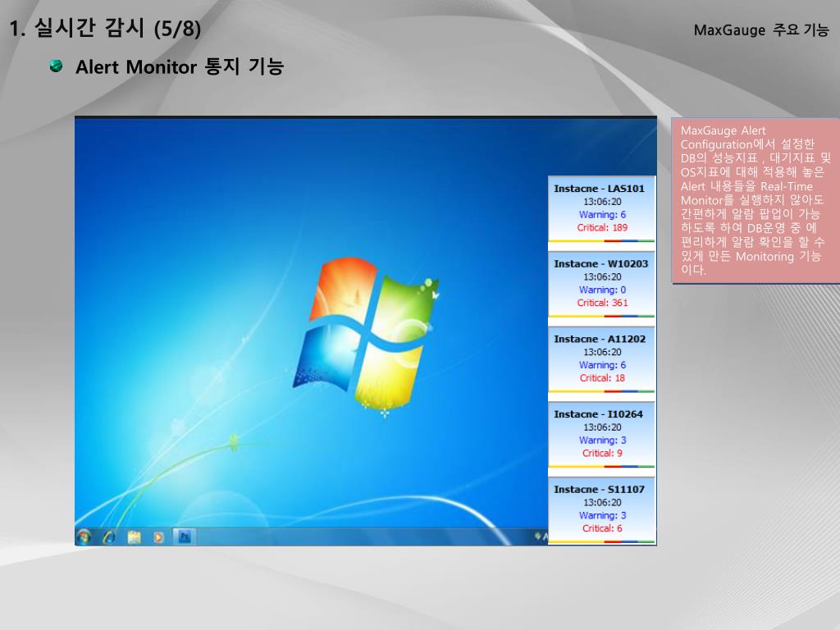
Task: Click Warning: 6 in A11202 alert
Action: click(x=602, y=364)
